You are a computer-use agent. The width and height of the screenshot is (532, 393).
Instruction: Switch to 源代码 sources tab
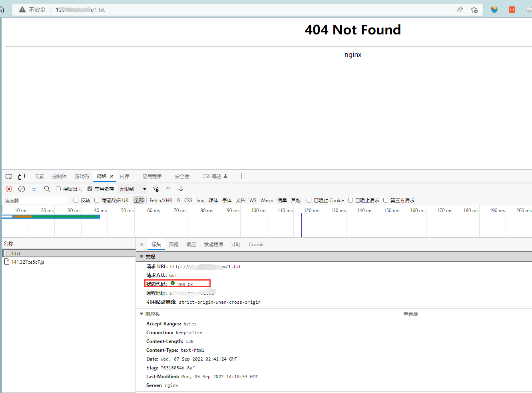point(82,176)
